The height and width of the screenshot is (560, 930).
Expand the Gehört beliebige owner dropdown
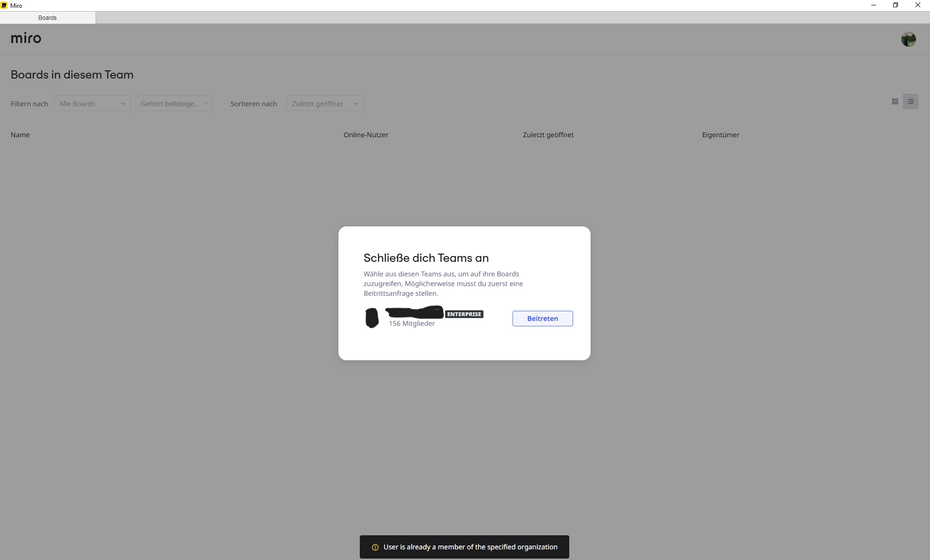[174, 103]
